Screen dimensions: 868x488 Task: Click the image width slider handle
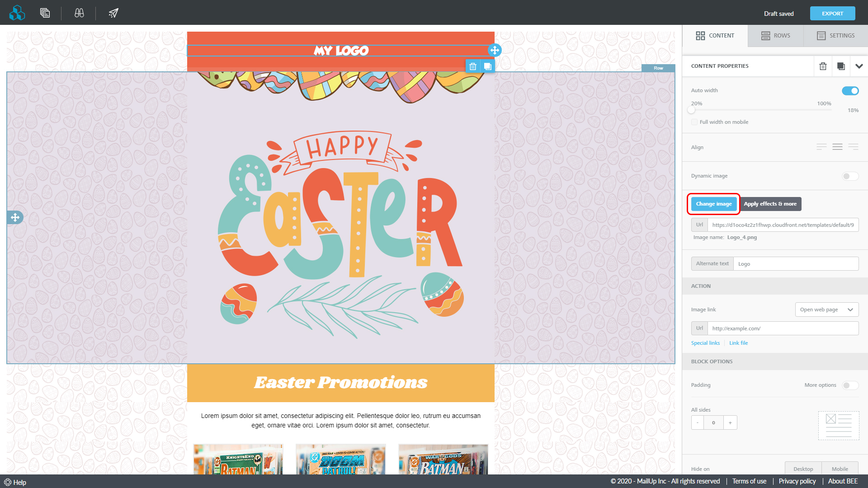[x=691, y=110]
